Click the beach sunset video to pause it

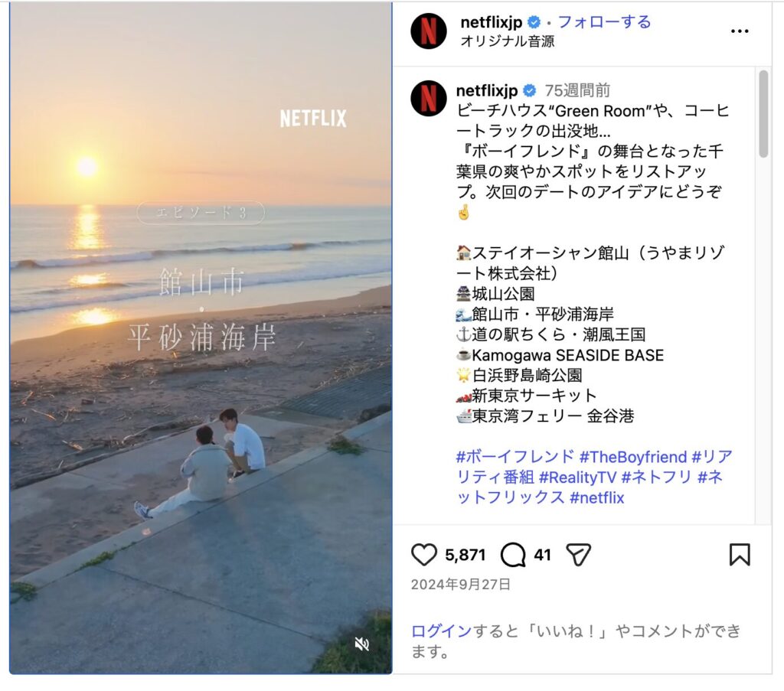click(201, 337)
